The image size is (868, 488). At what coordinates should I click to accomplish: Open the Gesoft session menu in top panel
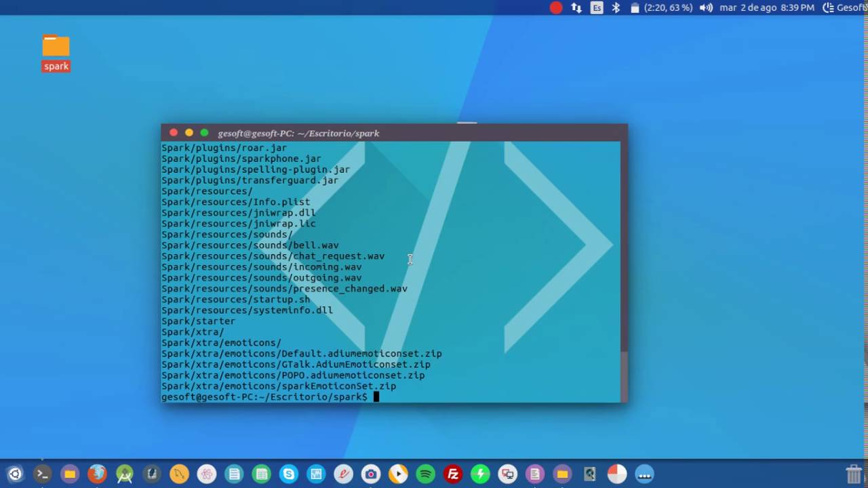845,7
